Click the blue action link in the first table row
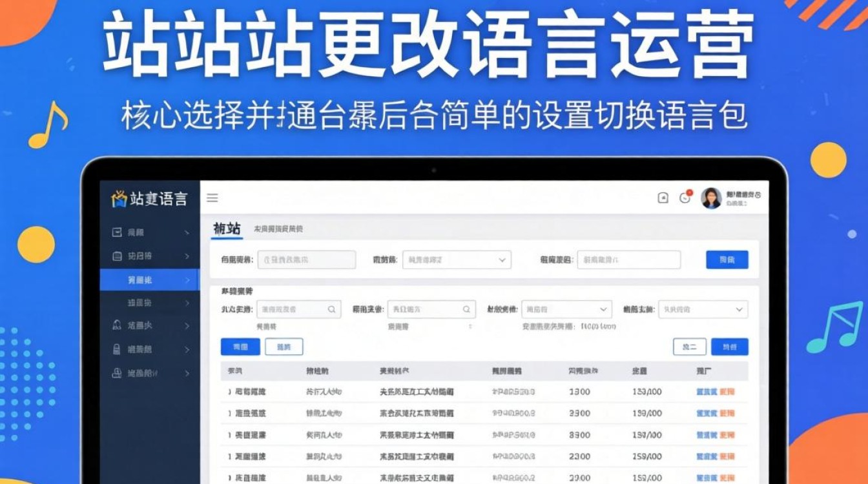The width and height of the screenshot is (868, 484). [x=707, y=391]
